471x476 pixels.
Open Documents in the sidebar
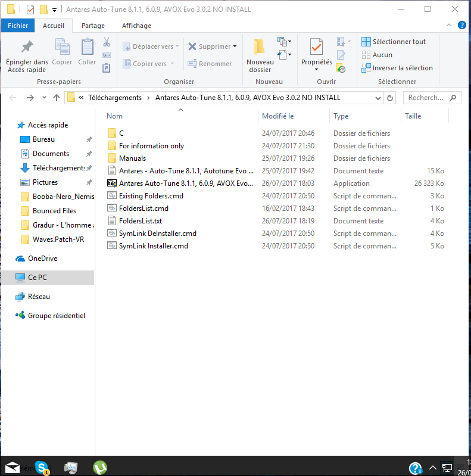[x=51, y=153]
